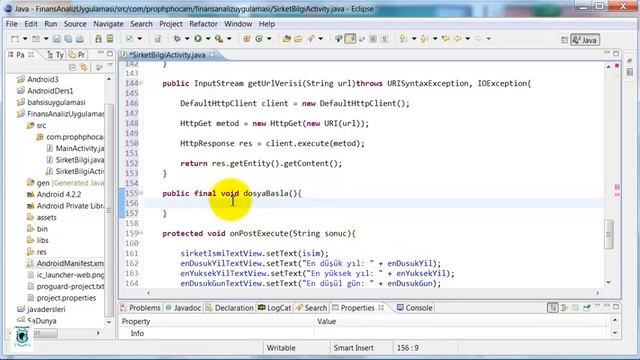Click Collapse All in Package Explorer

[72, 67]
